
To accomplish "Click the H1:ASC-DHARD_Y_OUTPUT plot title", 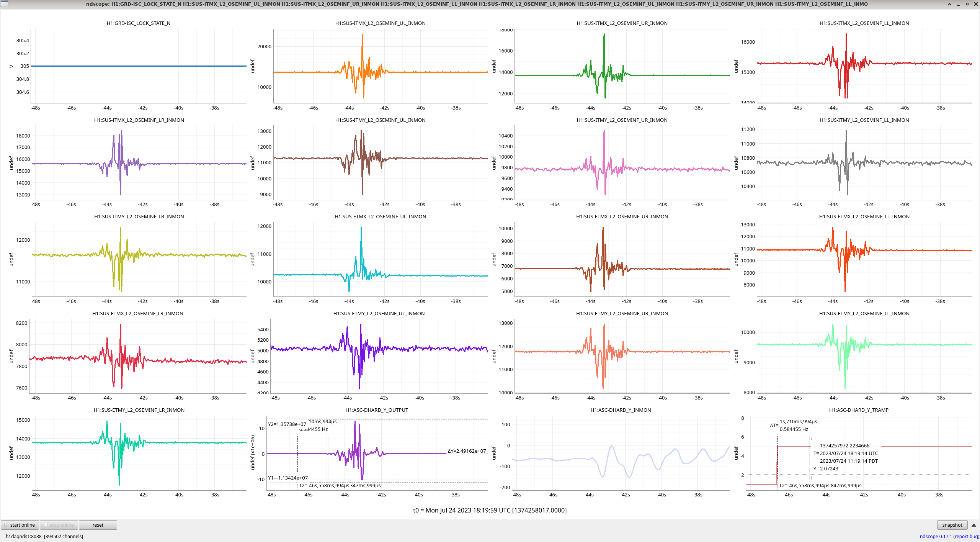I will [x=376, y=410].
